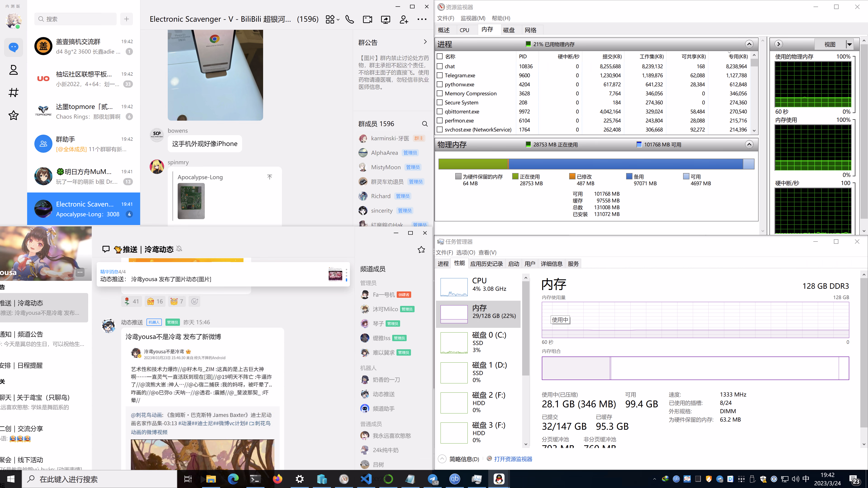Viewport: 868px width, 488px height.
Task: Start a voice call in the group chat
Action: point(349,19)
